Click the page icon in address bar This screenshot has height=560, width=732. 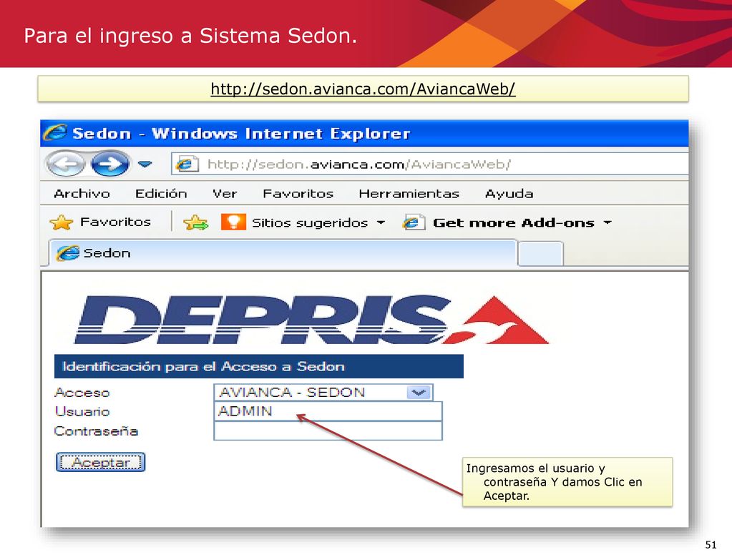[186, 164]
